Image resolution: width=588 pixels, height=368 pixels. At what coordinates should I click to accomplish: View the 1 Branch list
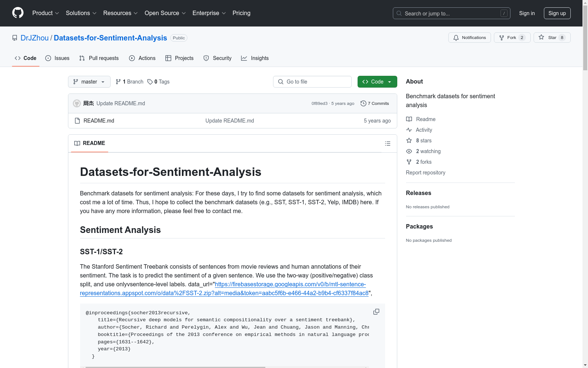(129, 82)
